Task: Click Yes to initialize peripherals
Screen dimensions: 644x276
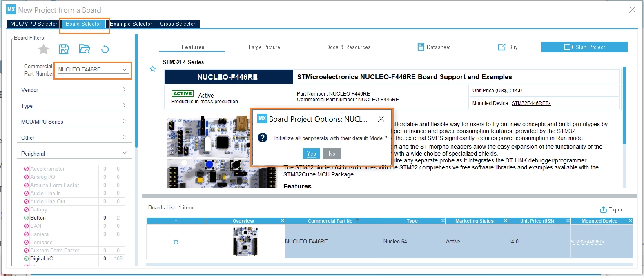Action: click(311, 154)
